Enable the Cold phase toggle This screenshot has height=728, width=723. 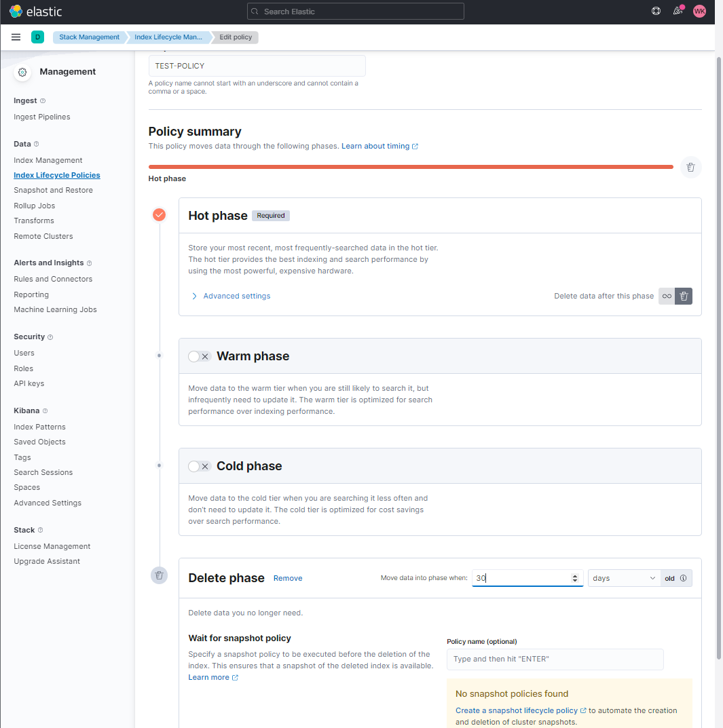point(199,466)
